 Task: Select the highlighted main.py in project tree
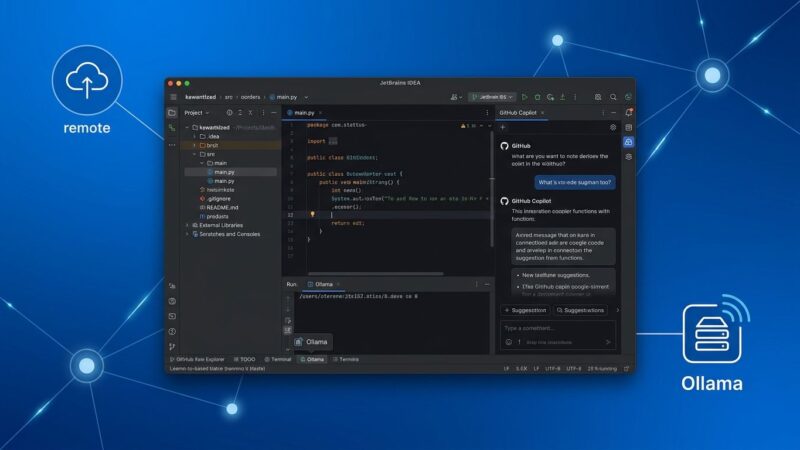[231, 172]
